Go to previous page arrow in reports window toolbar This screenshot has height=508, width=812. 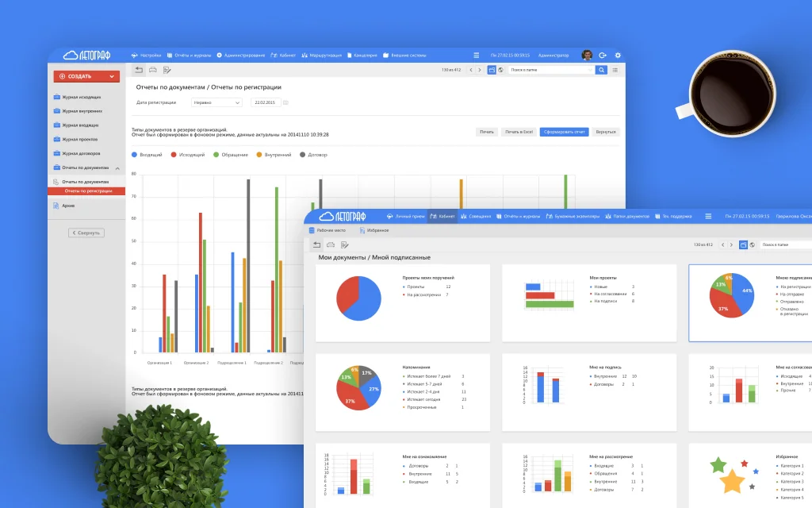tap(471, 70)
